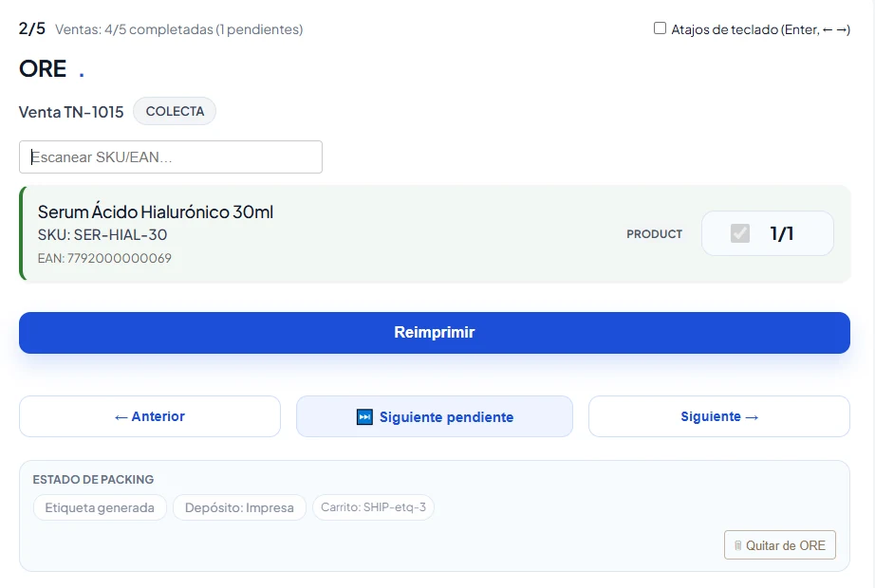Click the Reimprimir button
The width and height of the screenshot is (875, 588).
pos(434,333)
